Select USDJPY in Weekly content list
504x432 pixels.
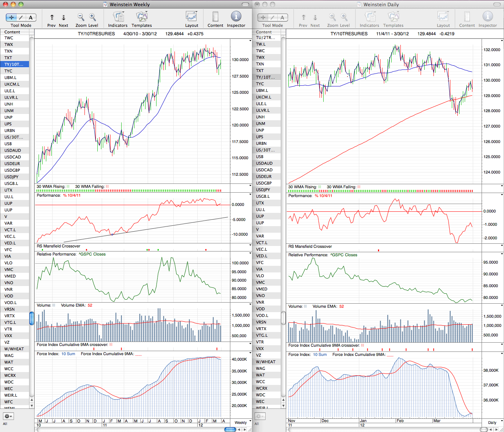tap(14, 177)
